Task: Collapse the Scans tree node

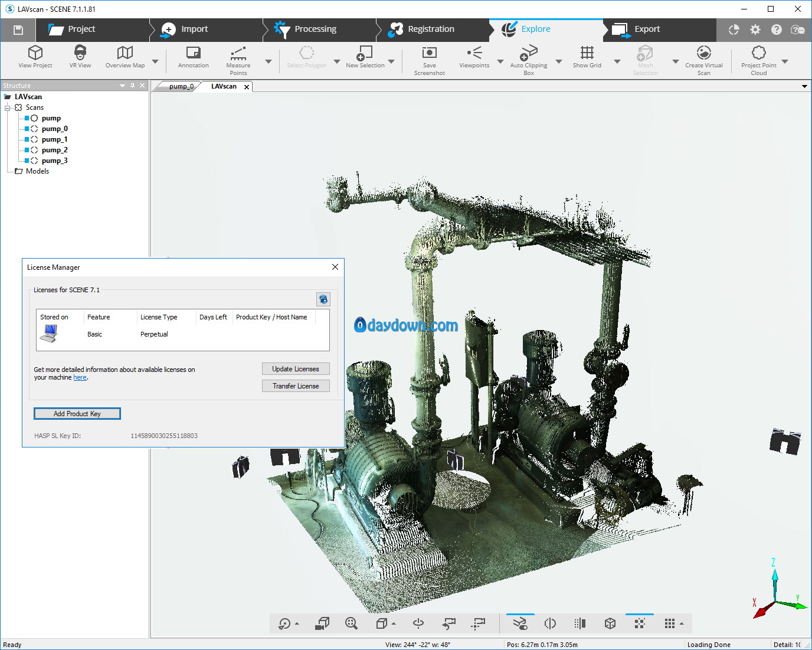Action: [8, 107]
